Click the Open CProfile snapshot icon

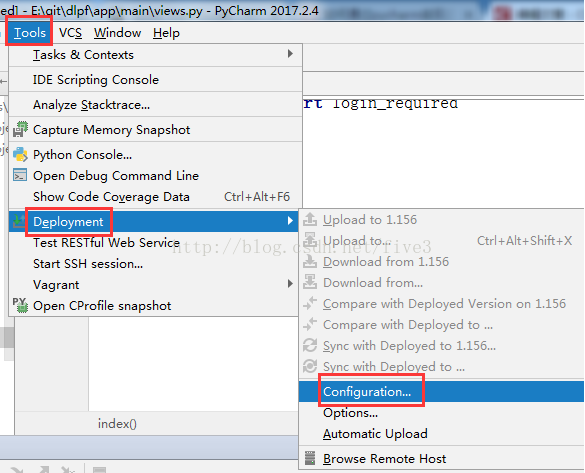(20, 305)
